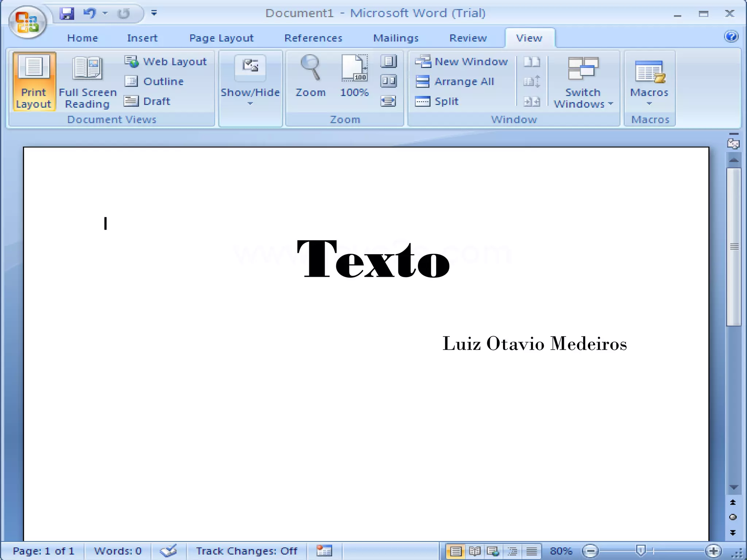
Task: Click the Page Width zoom icon
Action: (388, 101)
